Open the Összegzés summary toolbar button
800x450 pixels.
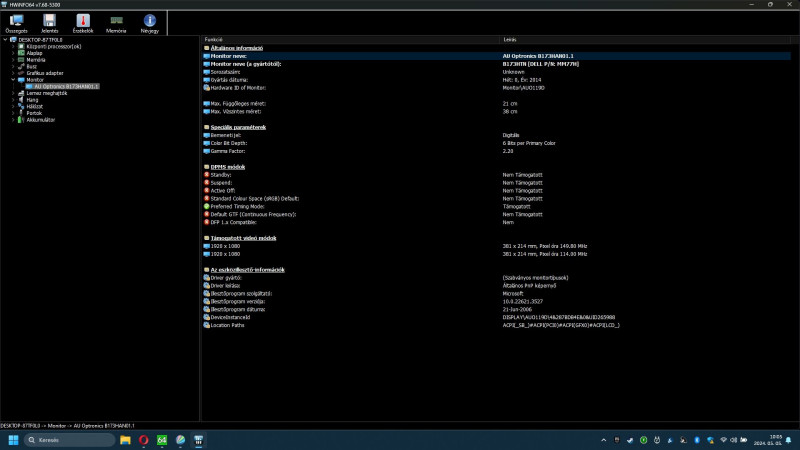point(16,23)
